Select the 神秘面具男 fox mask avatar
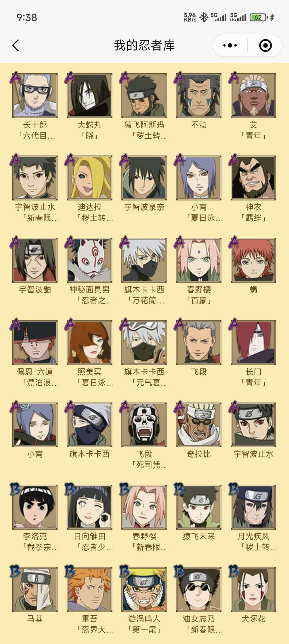Image resolution: width=289 pixels, height=644 pixels. [x=90, y=260]
